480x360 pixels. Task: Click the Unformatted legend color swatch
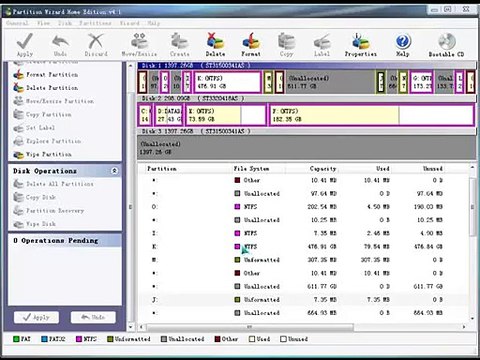pyautogui.click(x=110, y=339)
